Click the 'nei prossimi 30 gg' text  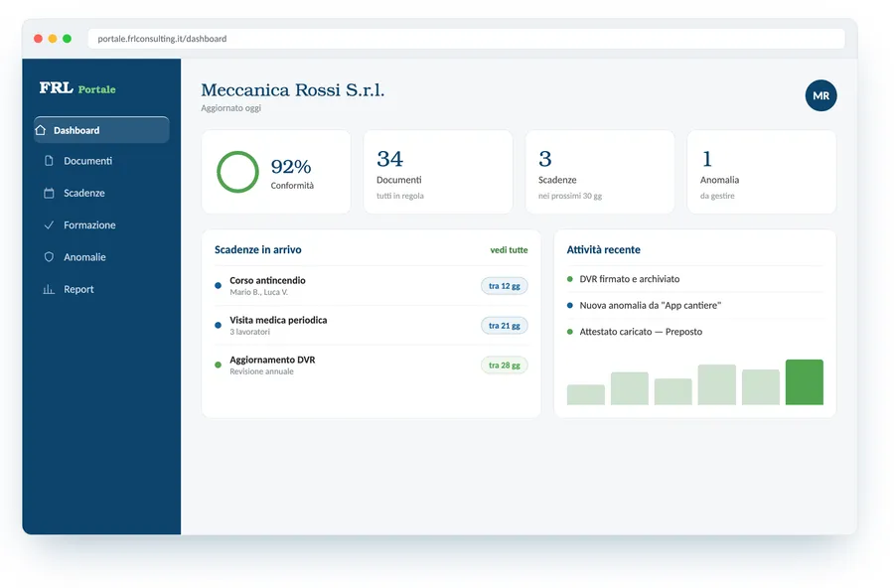pos(570,196)
